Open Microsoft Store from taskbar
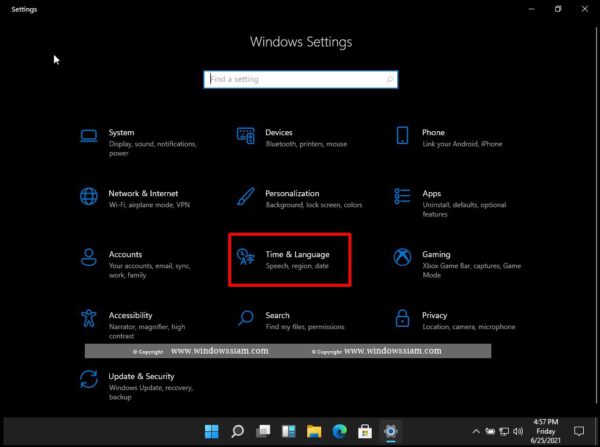Viewport: 600px width, 447px height. tap(365, 432)
